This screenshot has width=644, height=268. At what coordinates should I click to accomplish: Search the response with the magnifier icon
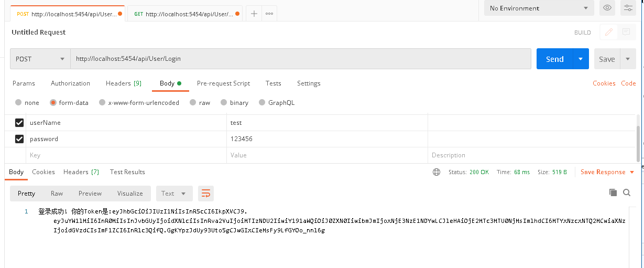tap(626, 192)
